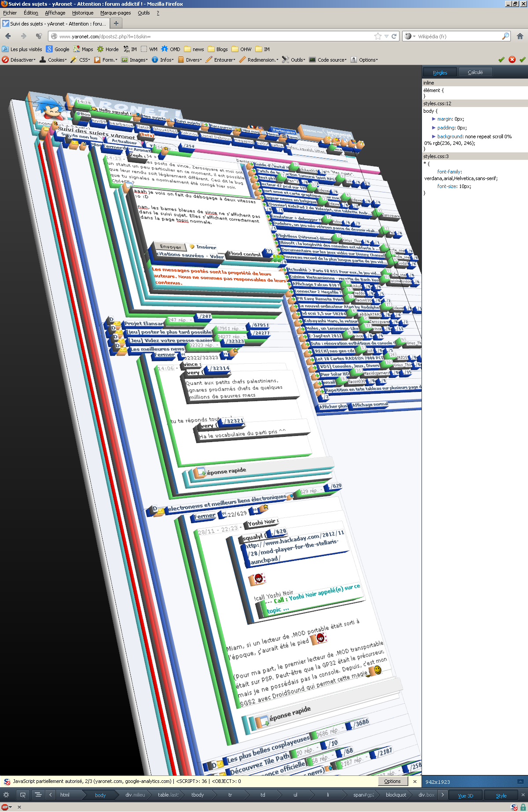
Task: Toggle the markup panel icon in the inspector bar
Action: pyautogui.click(x=38, y=795)
